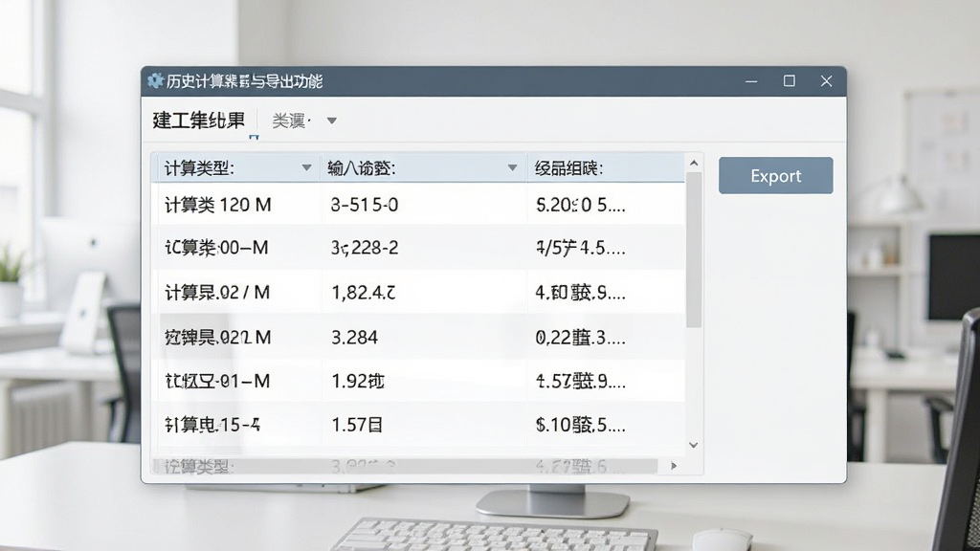Click the horizontal scrollbar thumb below the table
Screen dimensions: 980x551
pos(405,466)
